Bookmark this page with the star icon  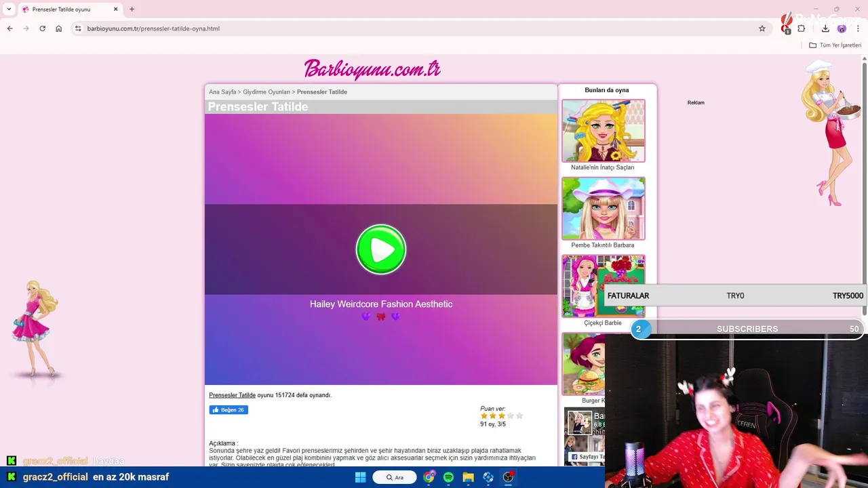[x=762, y=28]
